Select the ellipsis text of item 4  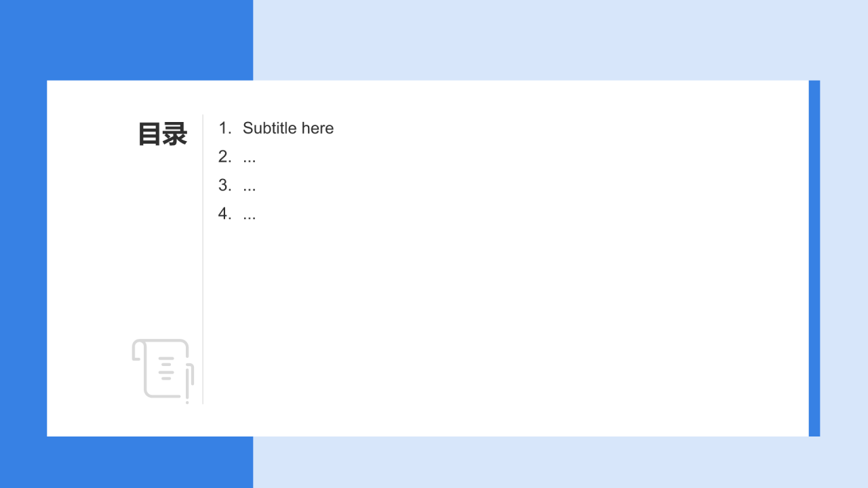(250, 218)
